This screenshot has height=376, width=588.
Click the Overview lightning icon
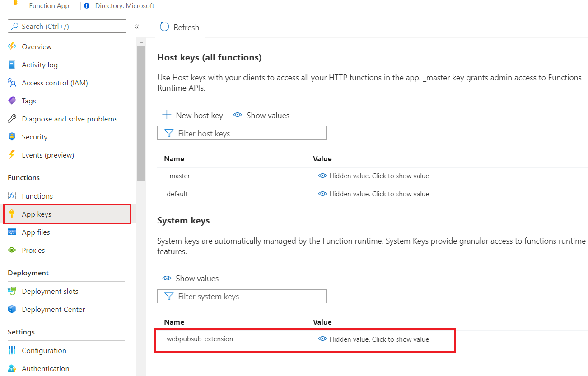(x=12, y=46)
